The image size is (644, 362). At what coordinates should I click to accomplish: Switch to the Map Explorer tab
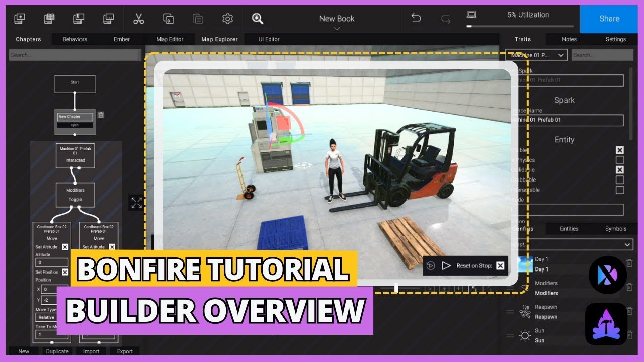click(219, 39)
